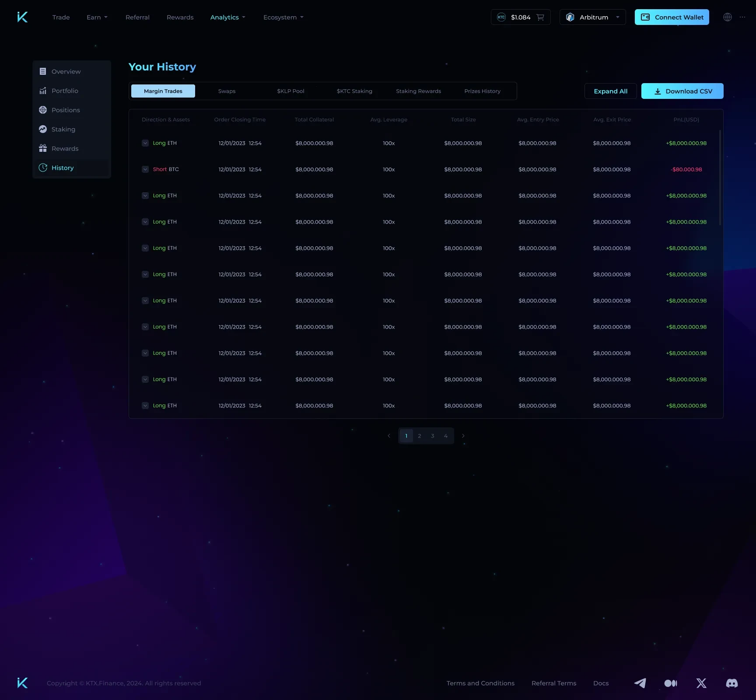
Task: Select the Overview icon in the sidebar
Action: click(x=43, y=71)
